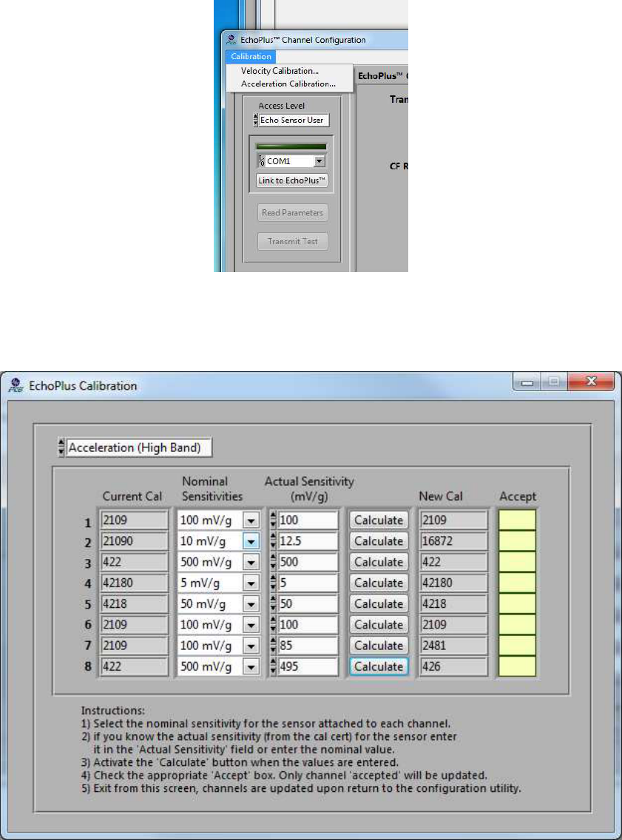622x840 pixels.
Task: Close the EchoPlus Calibration window
Action: click(591, 381)
